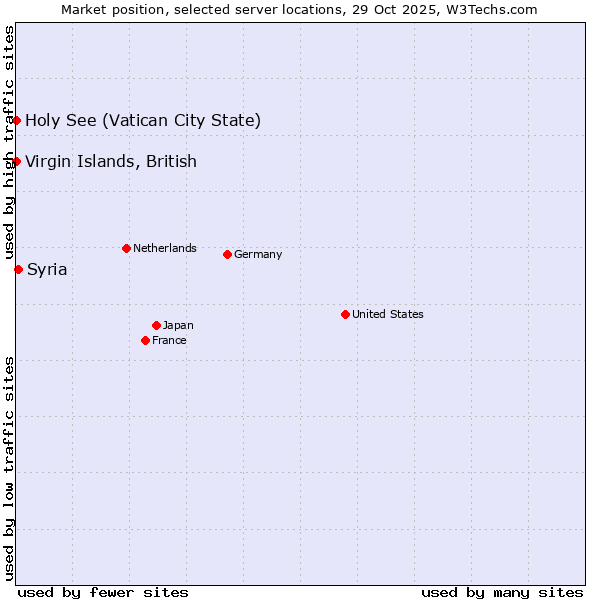
Task: Click the 'France' text label
Action: [169, 340]
